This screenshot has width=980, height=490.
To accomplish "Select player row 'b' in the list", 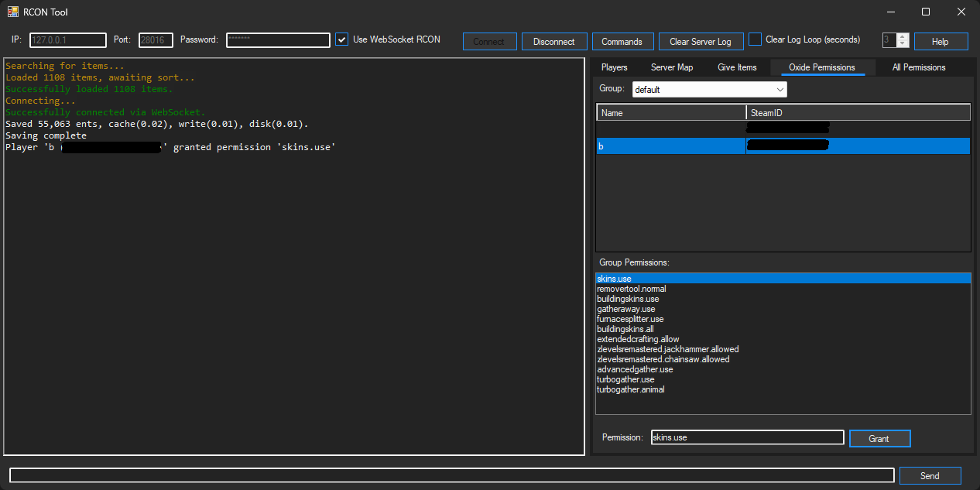I will pos(666,146).
